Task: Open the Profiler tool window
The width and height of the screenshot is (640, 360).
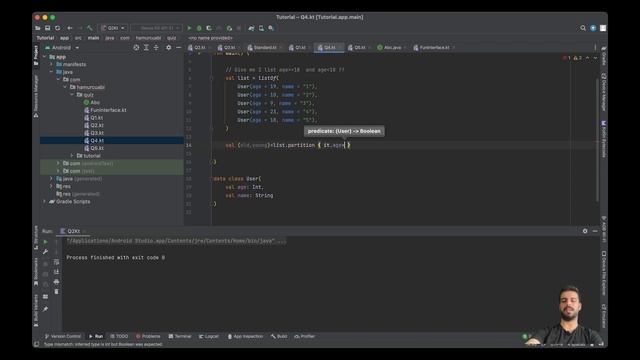Action: click(x=305, y=336)
